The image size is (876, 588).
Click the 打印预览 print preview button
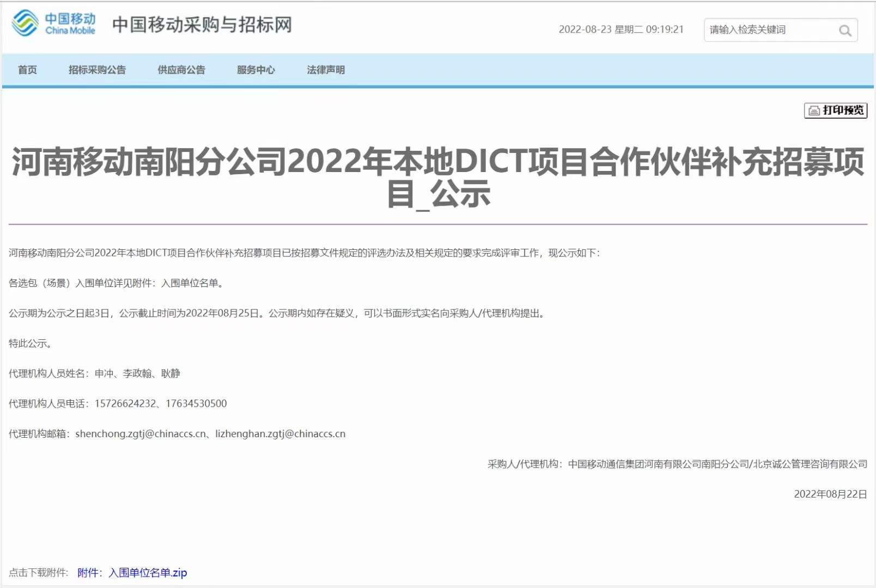836,111
